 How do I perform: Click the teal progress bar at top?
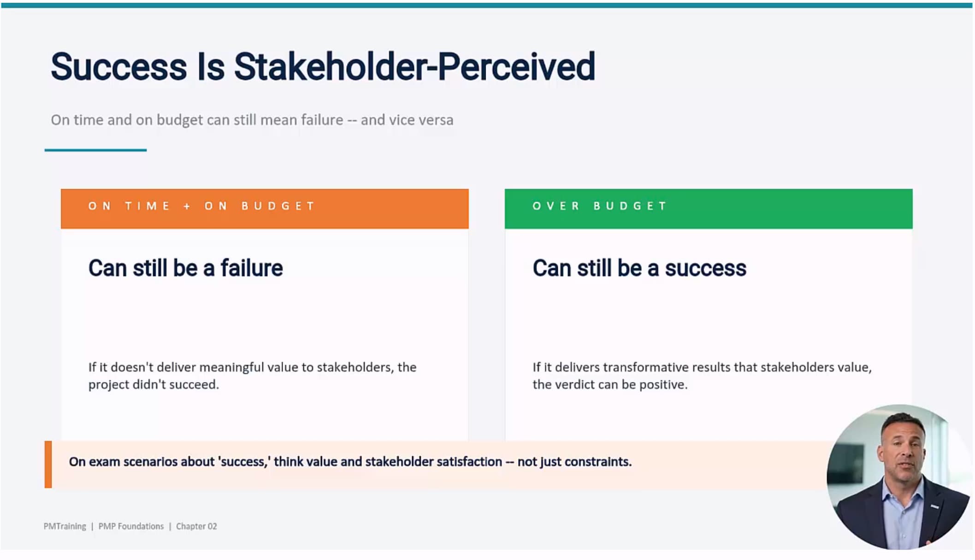pyautogui.click(x=487, y=6)
